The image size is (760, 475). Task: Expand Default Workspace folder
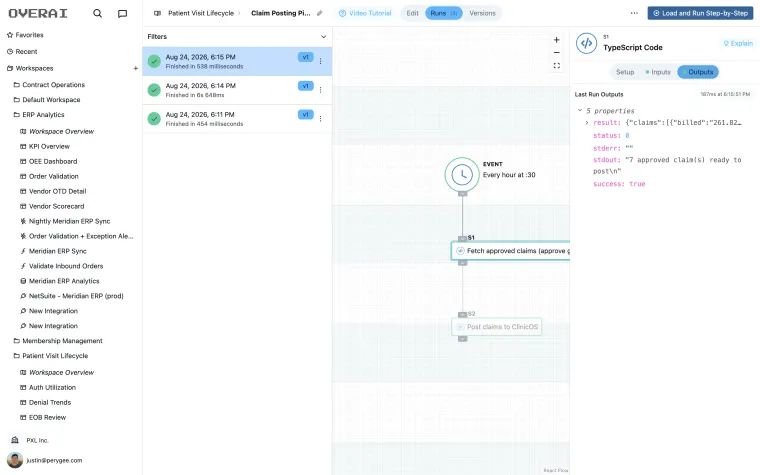click(x=47, y=100)
